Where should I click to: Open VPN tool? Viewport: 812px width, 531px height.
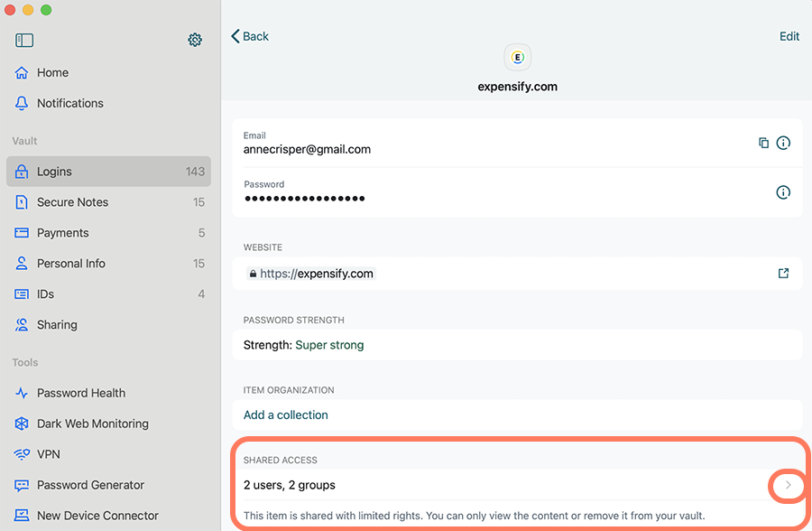point(109,454)
